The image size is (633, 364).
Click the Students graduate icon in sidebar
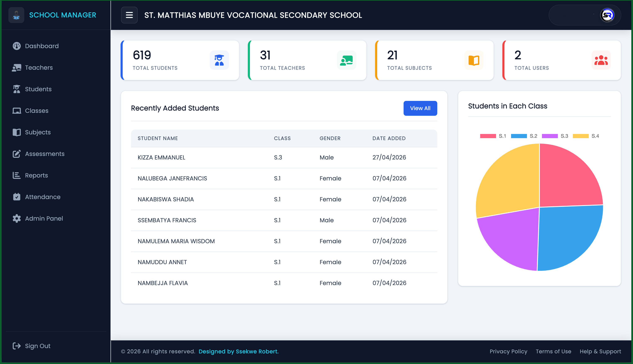tap(17, 89)
